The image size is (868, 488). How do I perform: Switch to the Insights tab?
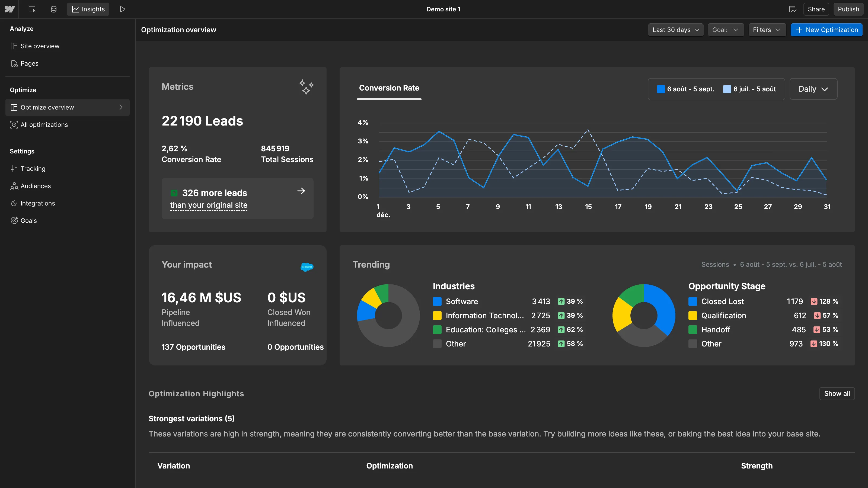[x=88, y=9]
